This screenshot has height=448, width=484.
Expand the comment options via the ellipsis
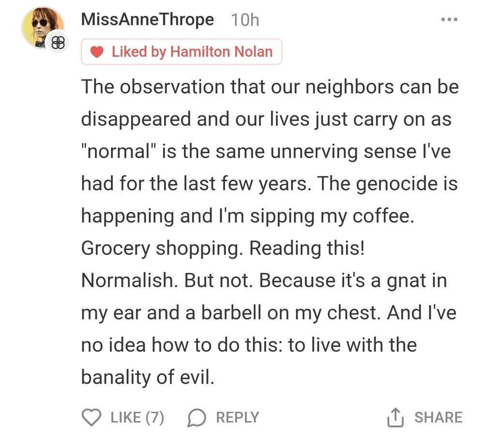click(x=449, y=18)
